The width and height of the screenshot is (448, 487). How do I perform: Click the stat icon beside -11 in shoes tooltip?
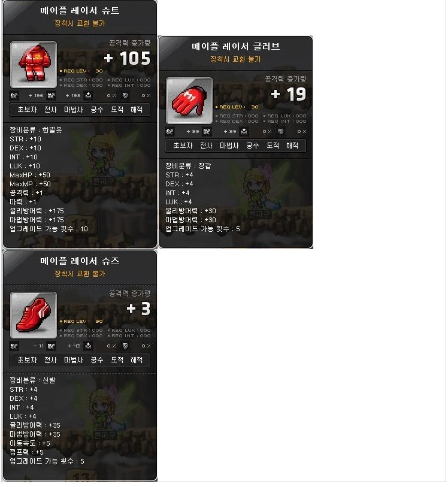[x=14, y=346]
